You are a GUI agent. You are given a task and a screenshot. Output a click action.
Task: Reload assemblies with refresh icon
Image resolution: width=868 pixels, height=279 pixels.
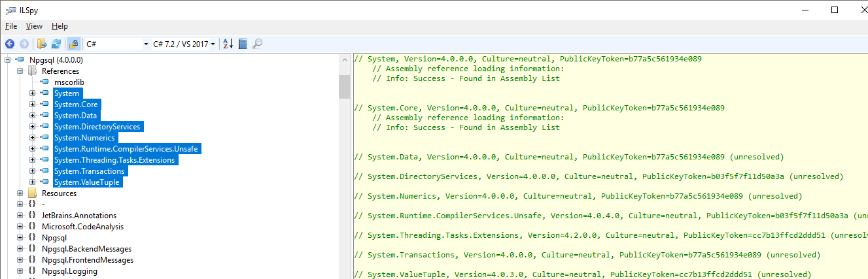click(56, 44)
